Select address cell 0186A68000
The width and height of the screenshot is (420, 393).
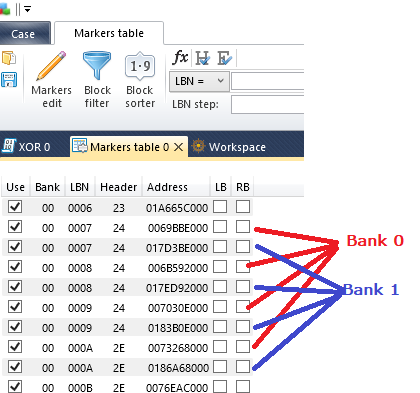pyautogui.click(x=178, y=368)
